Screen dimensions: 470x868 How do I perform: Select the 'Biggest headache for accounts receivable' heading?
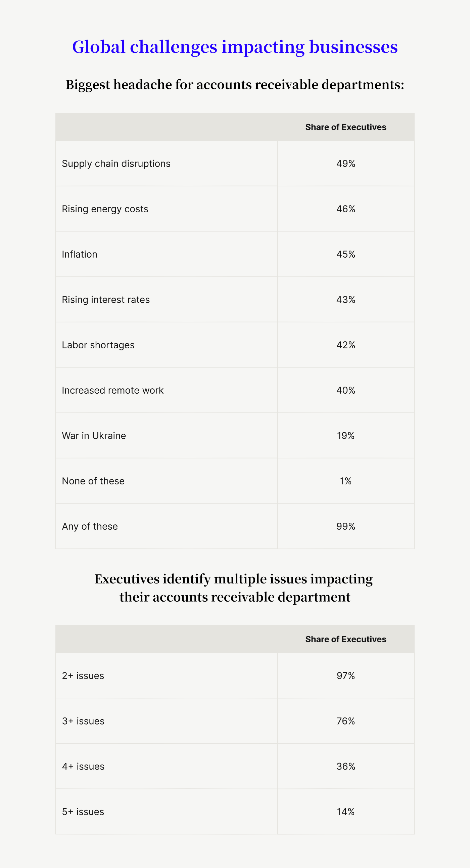(235, 85)
